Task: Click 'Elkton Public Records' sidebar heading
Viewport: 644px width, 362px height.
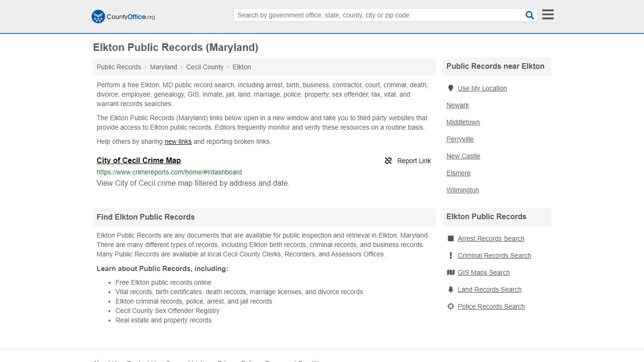Action: [487, 217]
